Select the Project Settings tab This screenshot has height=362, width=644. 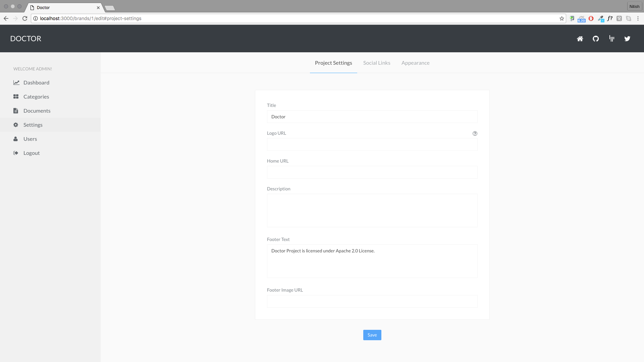(x=333, y=63)
